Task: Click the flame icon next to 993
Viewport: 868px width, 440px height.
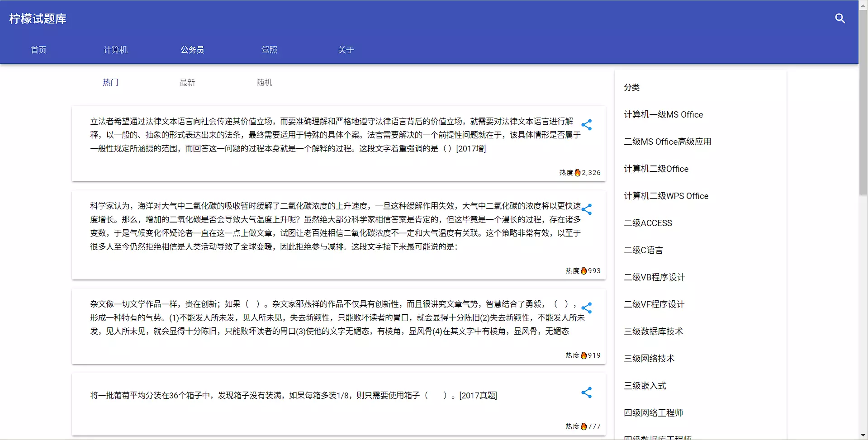Action: pyautogui.click(x=583, y=271)
